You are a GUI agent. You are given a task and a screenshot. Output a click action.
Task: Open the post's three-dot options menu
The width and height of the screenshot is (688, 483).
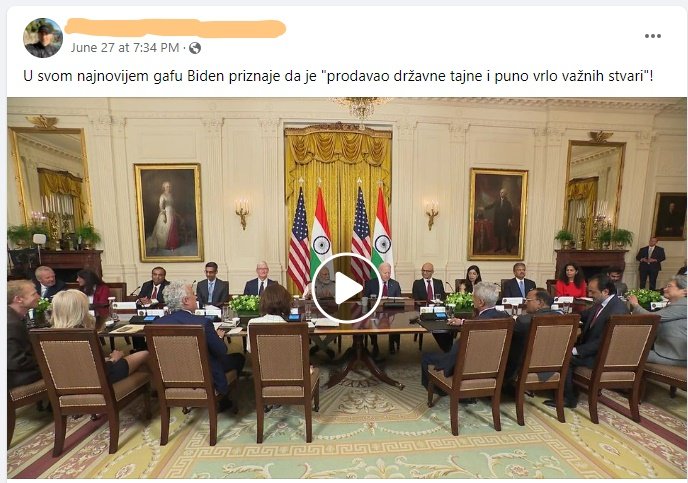point(652,36)
